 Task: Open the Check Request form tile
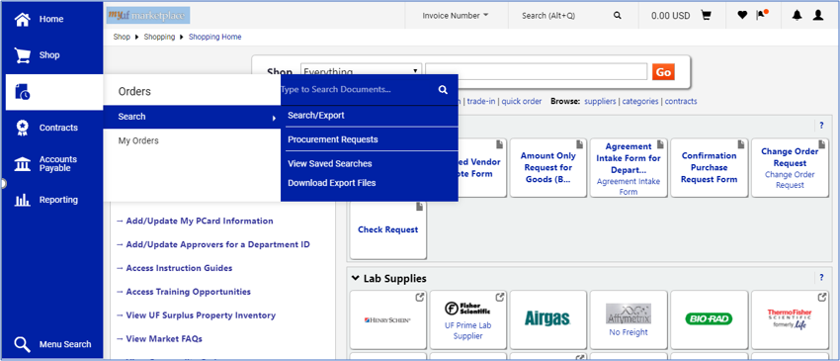click(388, 230)
